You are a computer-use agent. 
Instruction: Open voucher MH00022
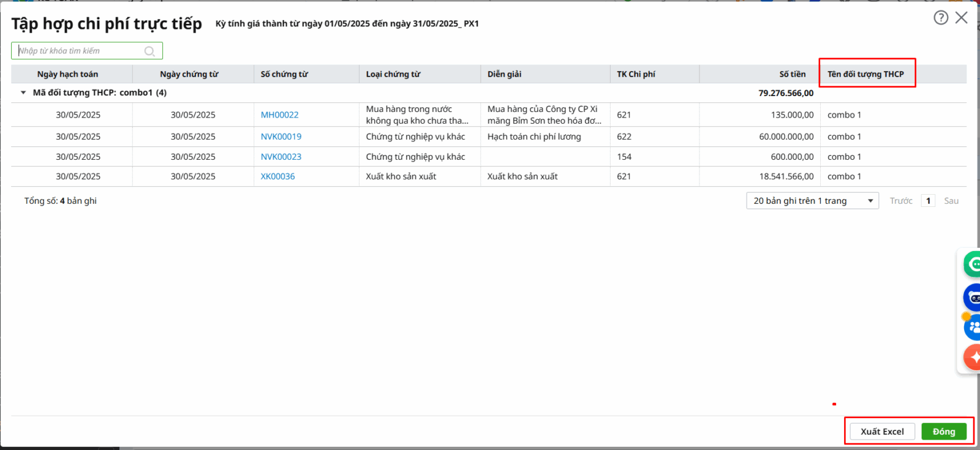point(279,115)
